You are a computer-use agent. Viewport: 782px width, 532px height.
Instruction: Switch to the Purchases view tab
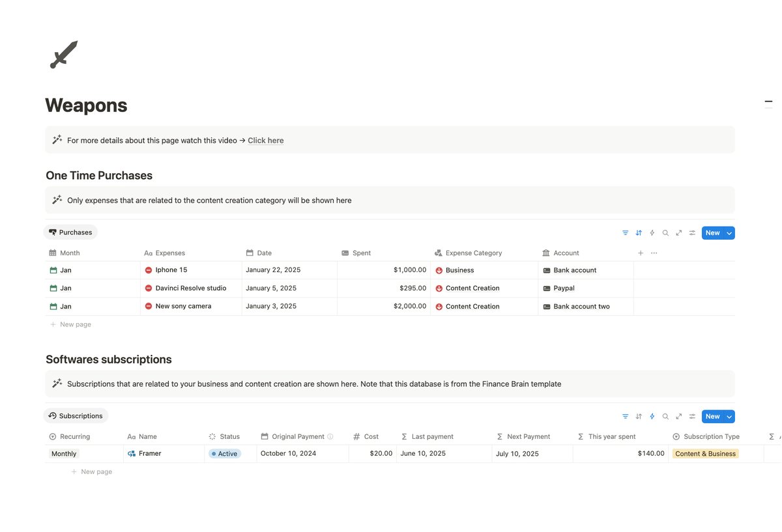coord(70,232)
